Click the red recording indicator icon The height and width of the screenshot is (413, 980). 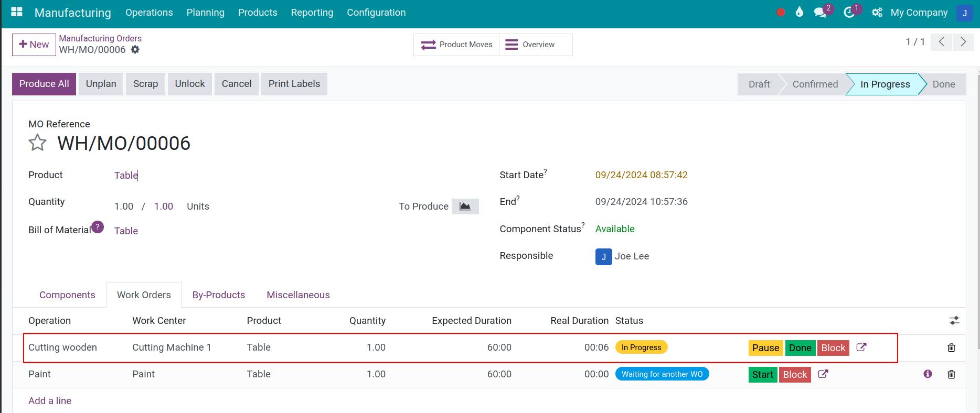pos(781,13)
